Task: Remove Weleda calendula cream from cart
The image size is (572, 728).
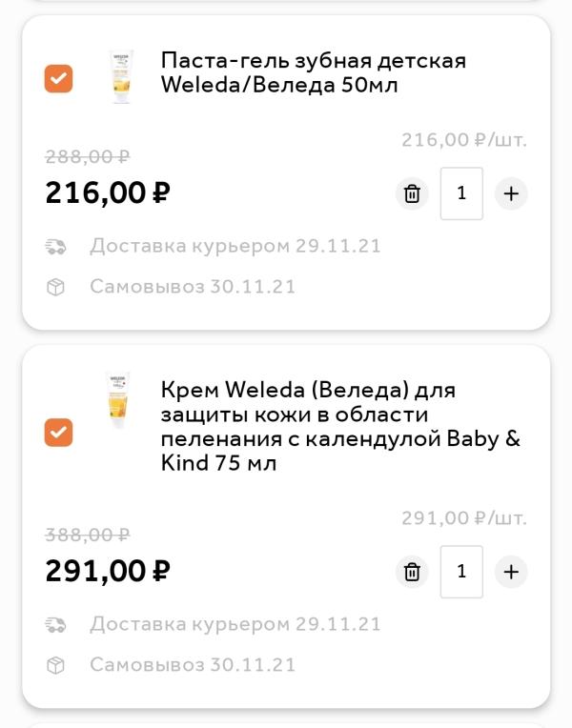Action: (x=412, y=572)
